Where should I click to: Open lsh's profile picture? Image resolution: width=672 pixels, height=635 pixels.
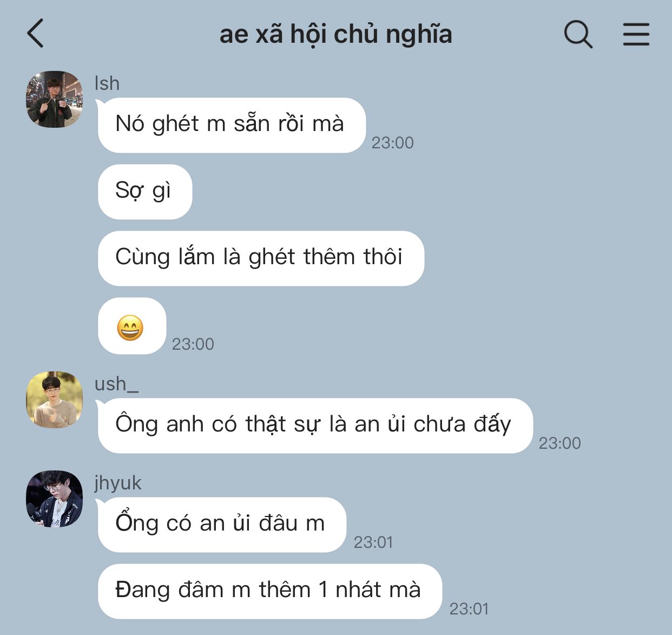pyautogui.click(x=54, y=99)
